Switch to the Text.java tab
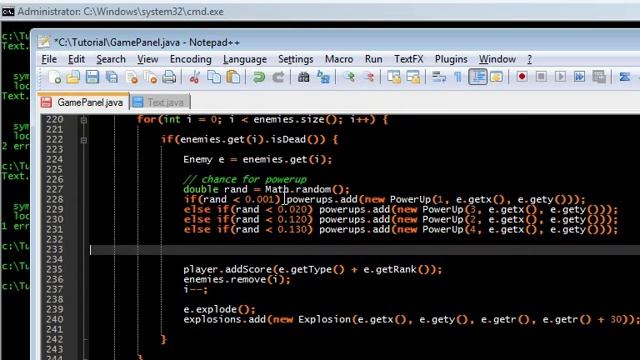This screenshot has width=640, height=360. pos(160,102)
